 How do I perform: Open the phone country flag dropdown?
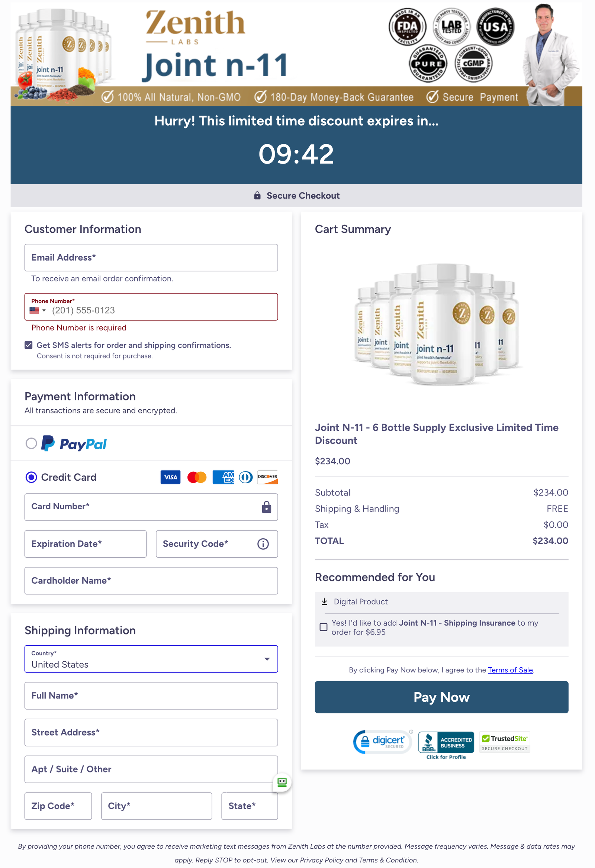tap(38, 310)
